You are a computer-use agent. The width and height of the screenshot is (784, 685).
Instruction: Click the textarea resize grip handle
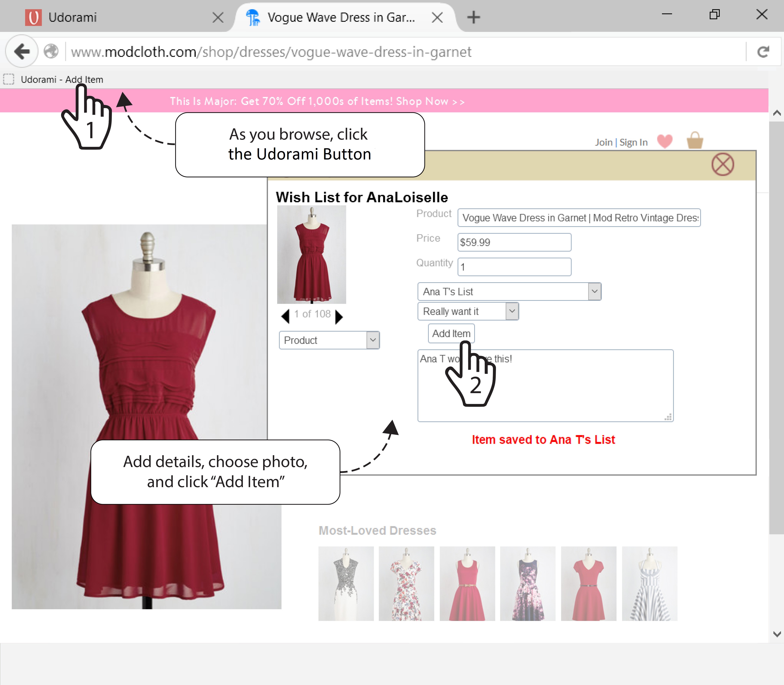668,417
